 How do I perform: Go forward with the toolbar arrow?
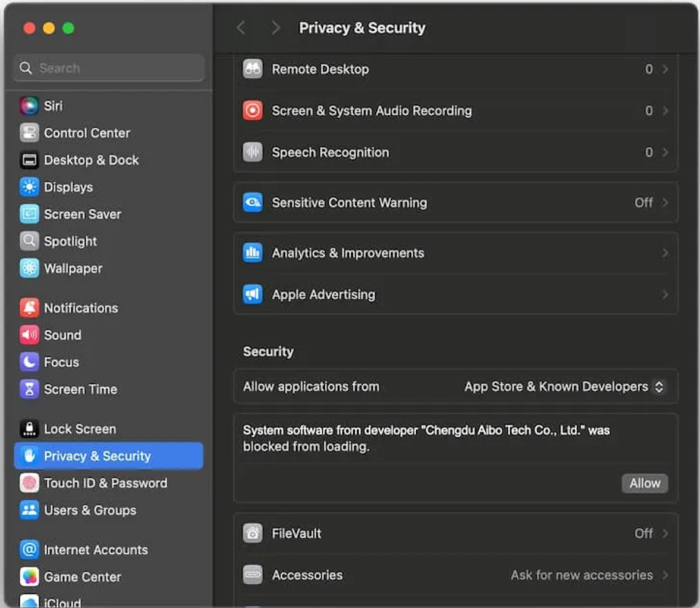pos(275,27)
